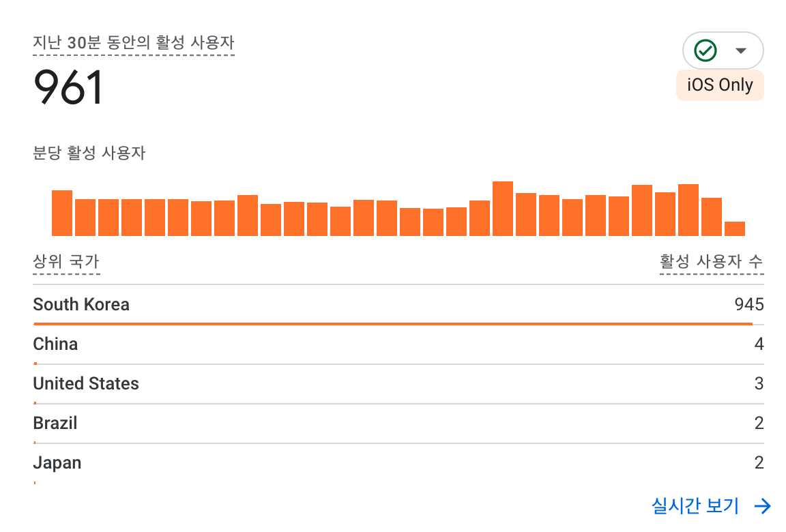The width and height of the screenshot is (786, 532).
Task: Click the South Korea orange progress bar
Action: click(392, 323)
